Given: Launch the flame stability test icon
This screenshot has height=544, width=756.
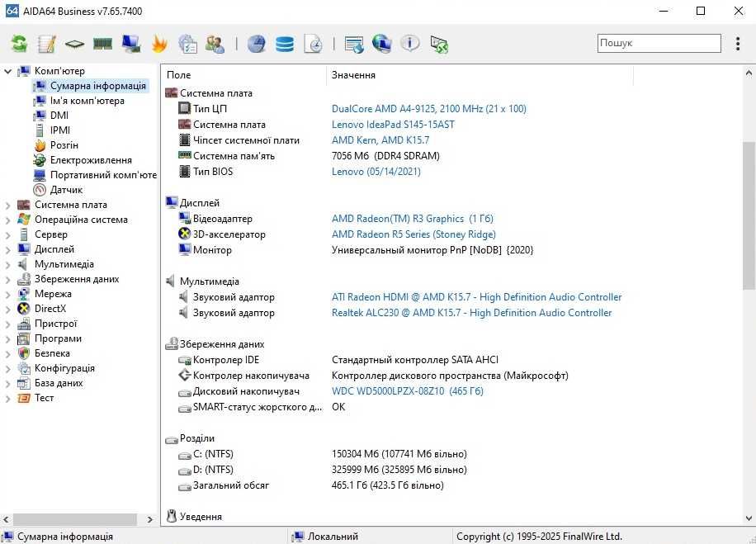Looking at the screenshot, I should pos(159,44).
